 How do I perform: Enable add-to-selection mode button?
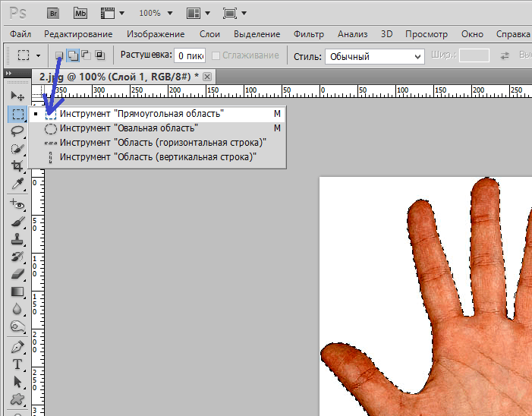pos(73,55)
